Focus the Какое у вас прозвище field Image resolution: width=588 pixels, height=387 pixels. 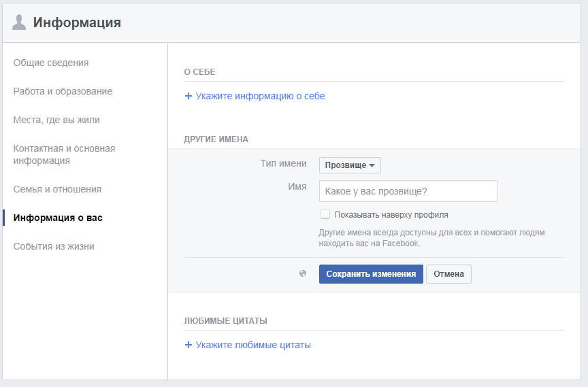point(408,191)
